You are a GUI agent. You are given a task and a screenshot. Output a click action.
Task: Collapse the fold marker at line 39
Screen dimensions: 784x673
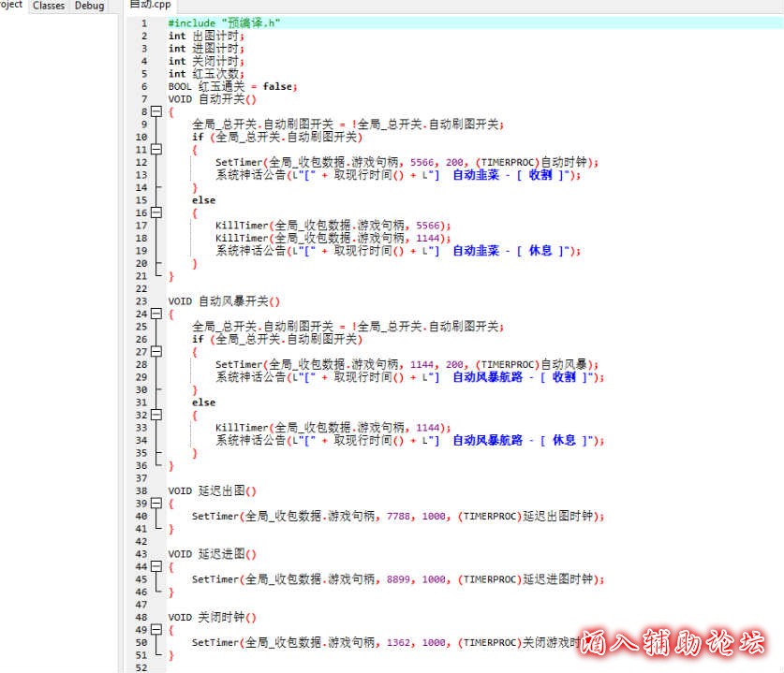pyautogui.click(x=156, y=504)
